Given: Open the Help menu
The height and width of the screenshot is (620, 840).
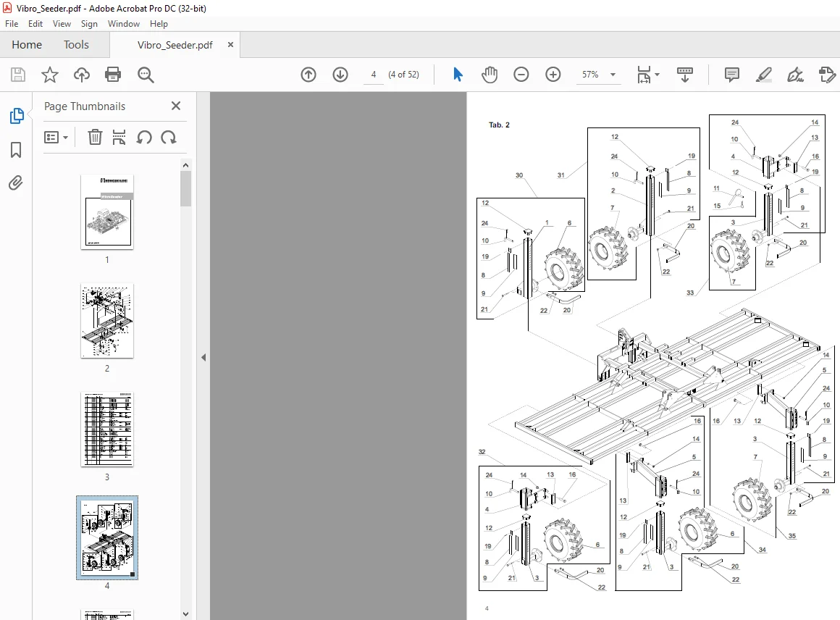Looking at the screenshot, I should 159,24.
